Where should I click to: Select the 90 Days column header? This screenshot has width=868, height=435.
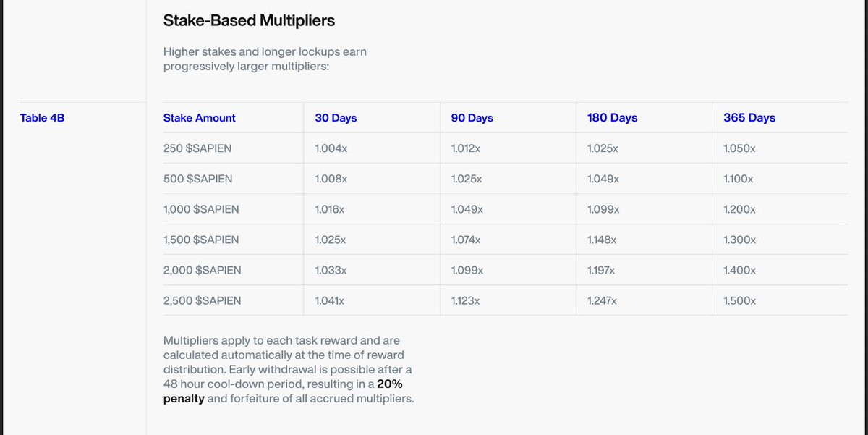[472, 117]
